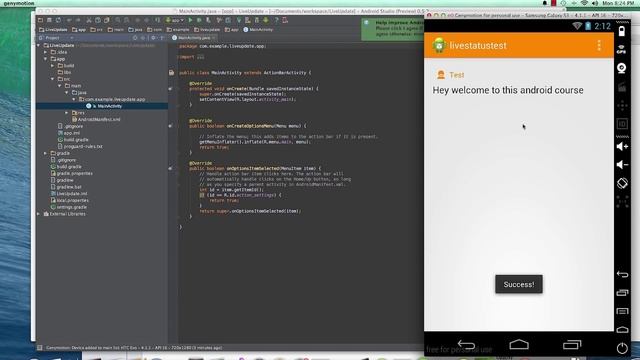Click the Genymotion status message in the status bar
Image resolution: width=640 pixels, height=360 pixels.
point(134,348)
